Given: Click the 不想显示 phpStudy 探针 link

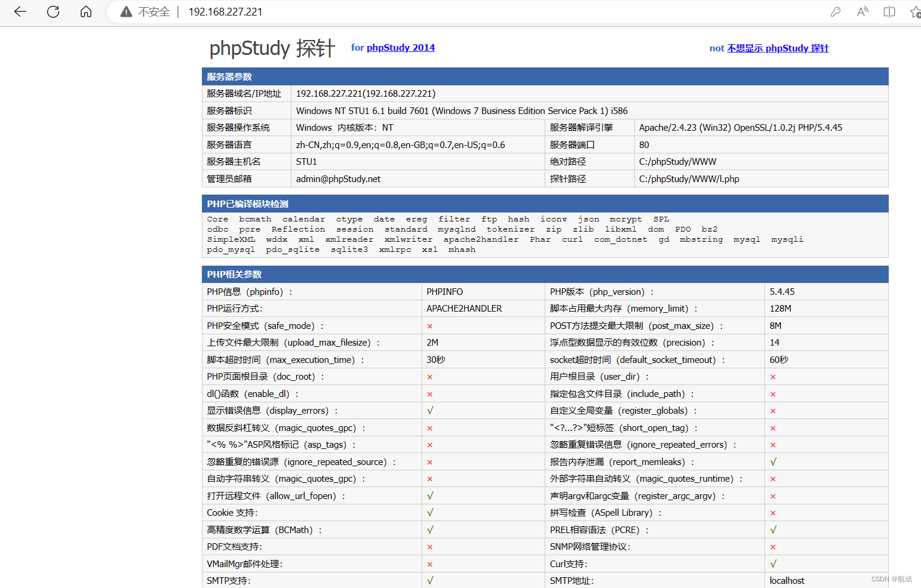Looking at the screenshot, I should pyautogui.click(x=778, y=48).
